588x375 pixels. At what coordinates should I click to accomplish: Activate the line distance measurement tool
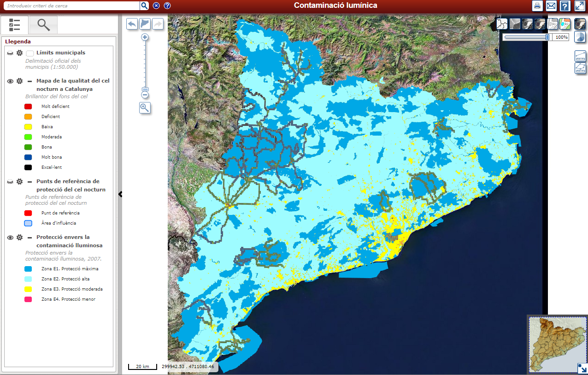(x=580, y=56)
